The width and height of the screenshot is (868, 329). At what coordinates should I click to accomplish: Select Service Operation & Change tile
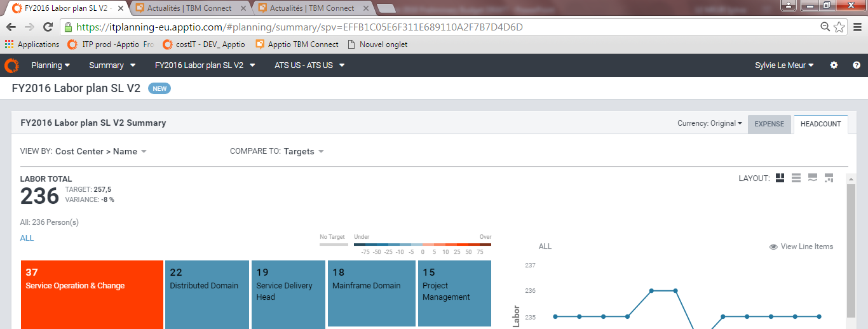pos(92,294)
